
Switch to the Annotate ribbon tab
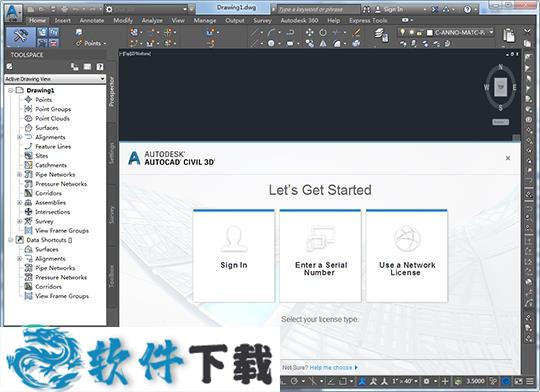(x=92, y=21)
